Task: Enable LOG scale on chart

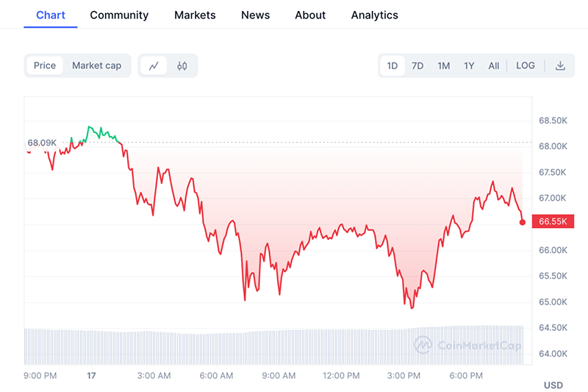Action: (x=526, y=65)
